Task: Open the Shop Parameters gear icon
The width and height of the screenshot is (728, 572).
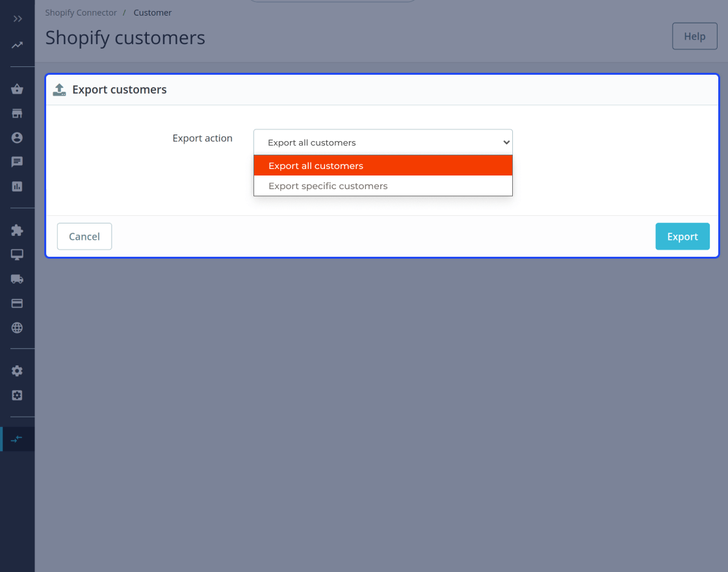Action: tap(17, 371)
